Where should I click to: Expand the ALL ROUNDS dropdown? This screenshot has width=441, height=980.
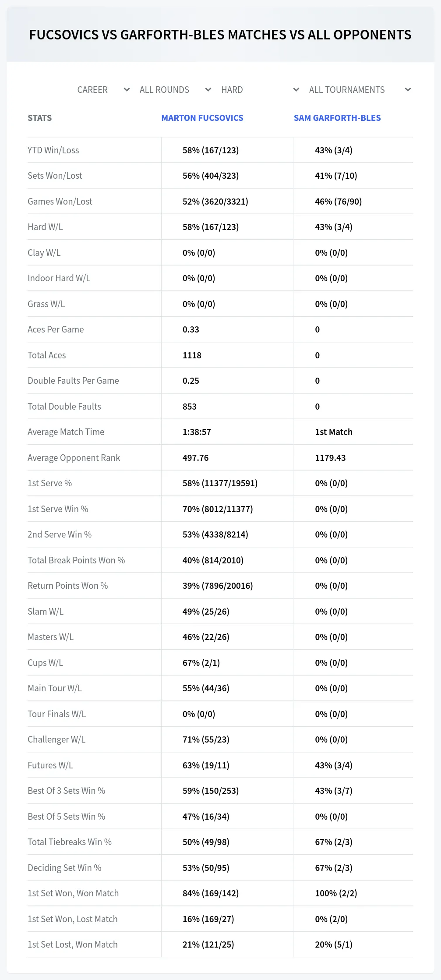tap(175, 90)
